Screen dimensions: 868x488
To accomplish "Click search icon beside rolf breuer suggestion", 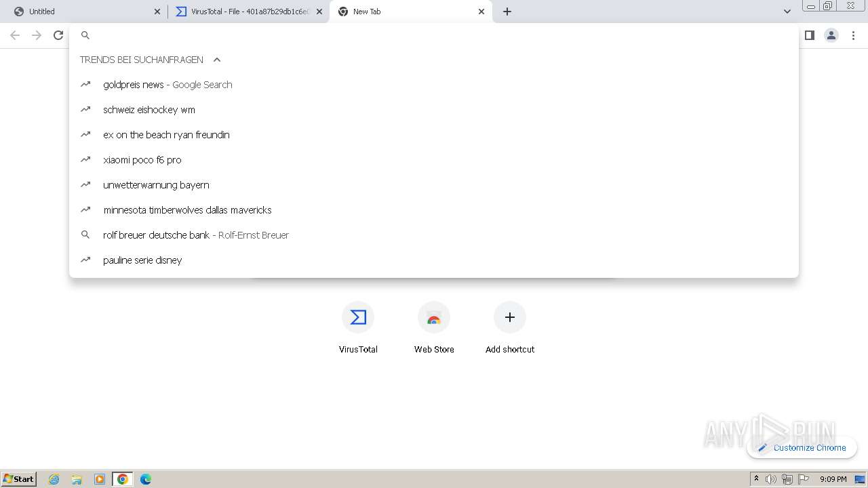I will 85,235.
